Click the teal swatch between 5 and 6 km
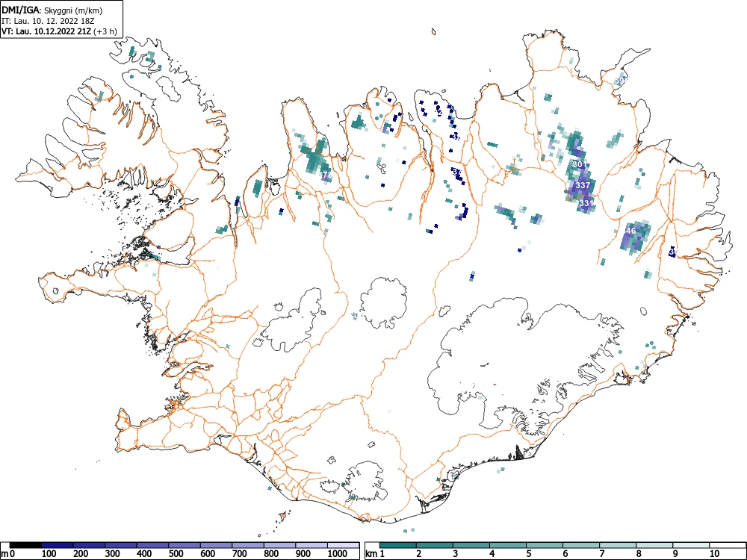 545,545
